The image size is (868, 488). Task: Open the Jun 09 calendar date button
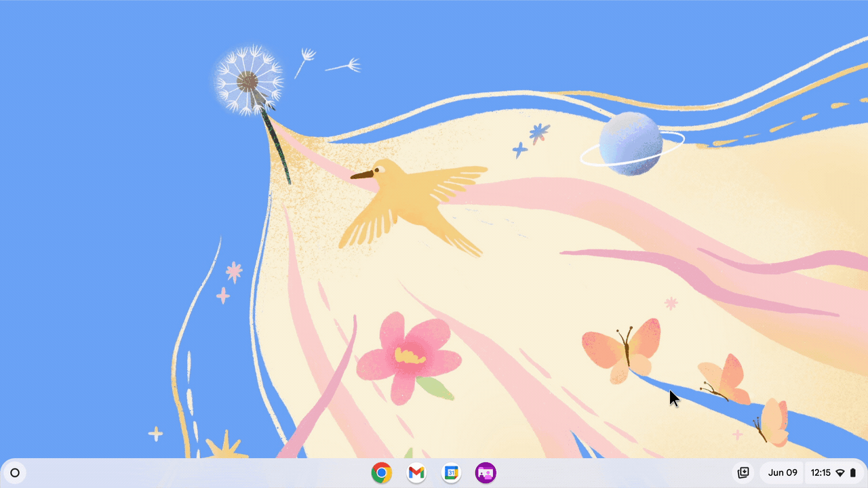pos(783,473)
